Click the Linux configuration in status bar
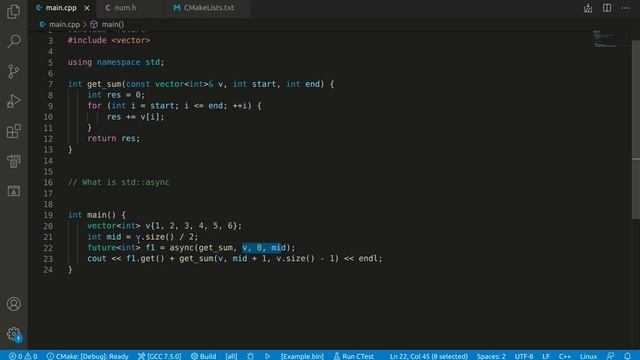 point(588,356)
